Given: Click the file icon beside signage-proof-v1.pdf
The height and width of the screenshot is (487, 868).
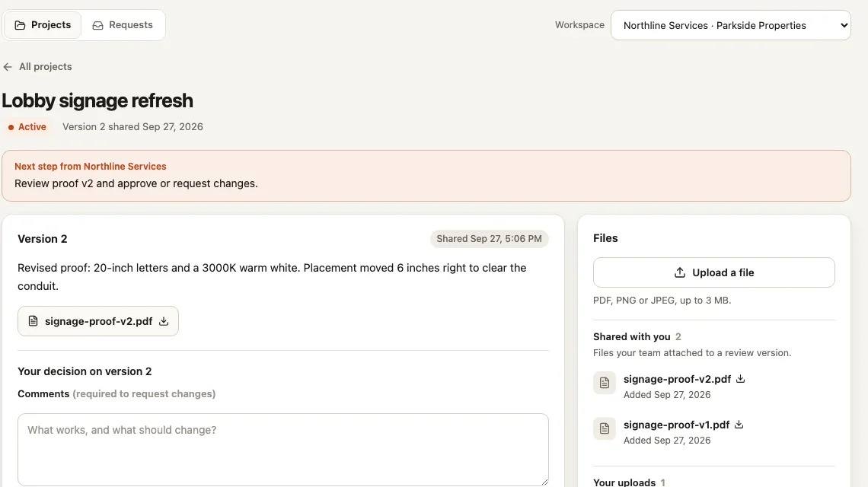Looking at the screenshot, I should (605, 428).
